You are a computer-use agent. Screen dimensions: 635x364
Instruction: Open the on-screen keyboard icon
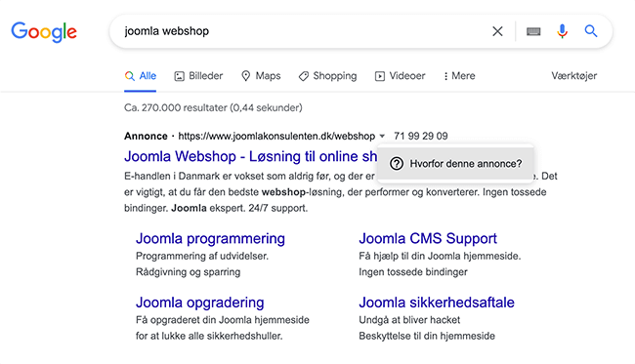tap(533, 31)
